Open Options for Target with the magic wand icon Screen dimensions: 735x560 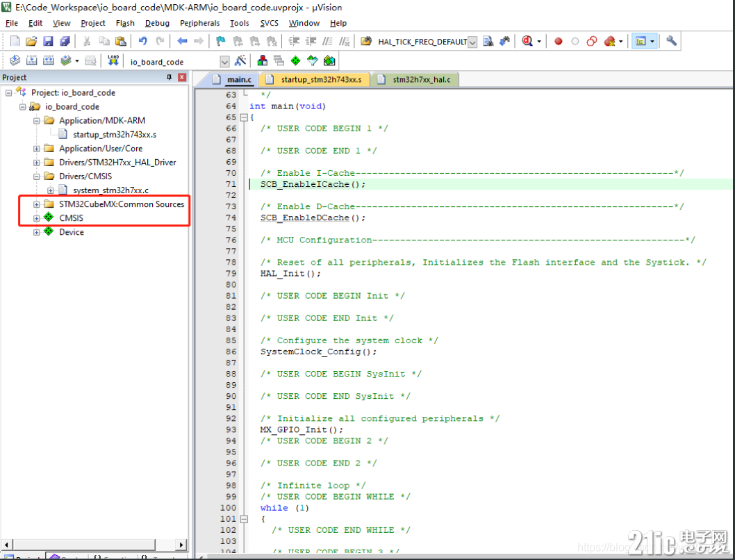click(x=240, y=60)
